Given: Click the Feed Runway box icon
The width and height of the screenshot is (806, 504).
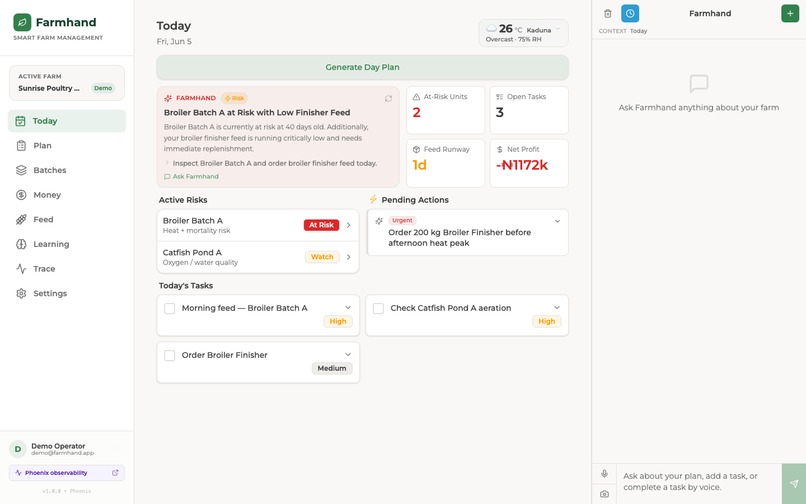Looking at the screenshot, I should [416, 149].
